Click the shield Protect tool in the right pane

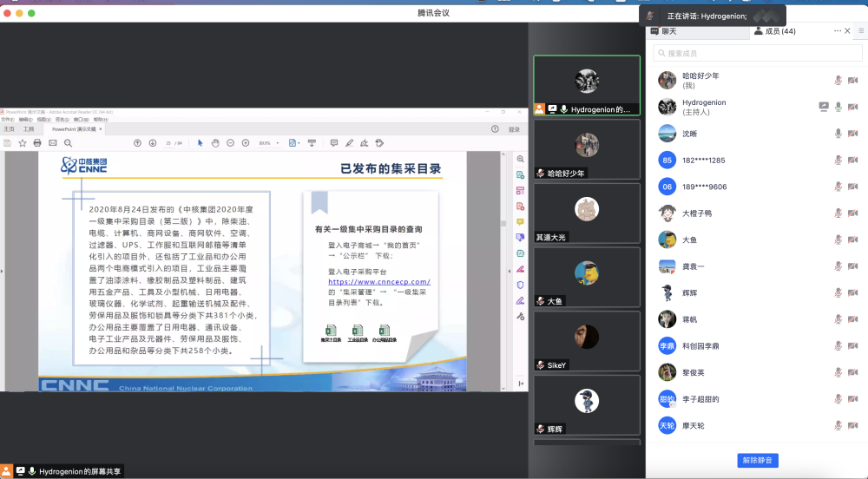520,285
